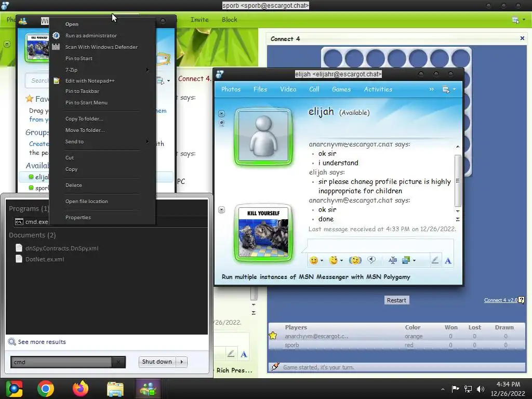Click the Shut down button
Image resolution: width=532 pixels, height=399 pixels.
click(157, 362)
